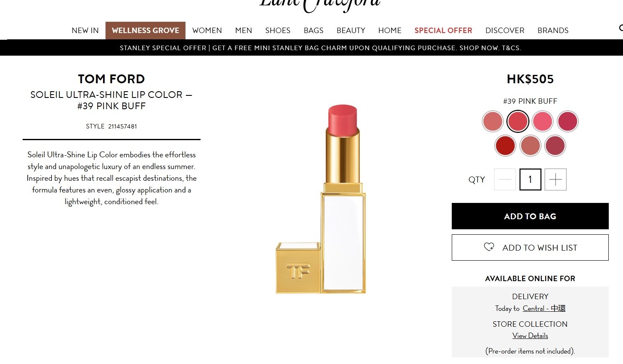Image resolution: width=623 pixels, height=364 pixels.
Task: Decrease quantity with the minus button
Action: click(505, 179)
